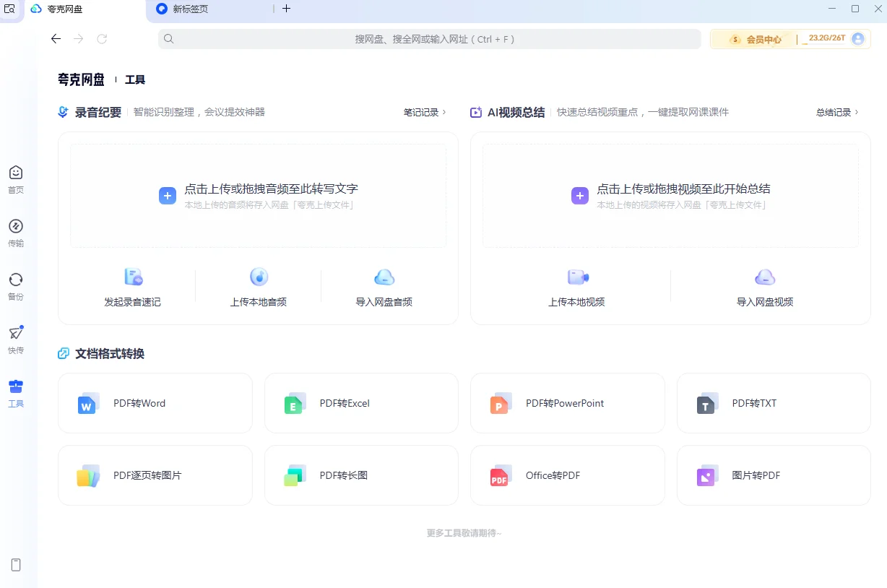
Task: Click the forward arrow navigation icon
Action: tap(79, 39)
